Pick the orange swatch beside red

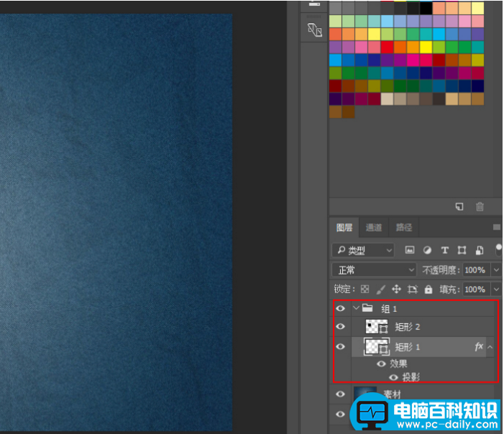click(x=400, y=47)
